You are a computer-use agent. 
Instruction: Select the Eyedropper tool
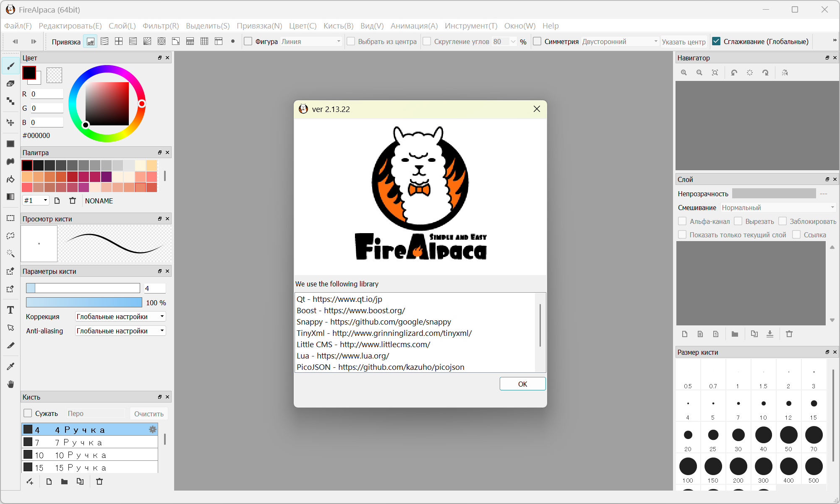10,366
